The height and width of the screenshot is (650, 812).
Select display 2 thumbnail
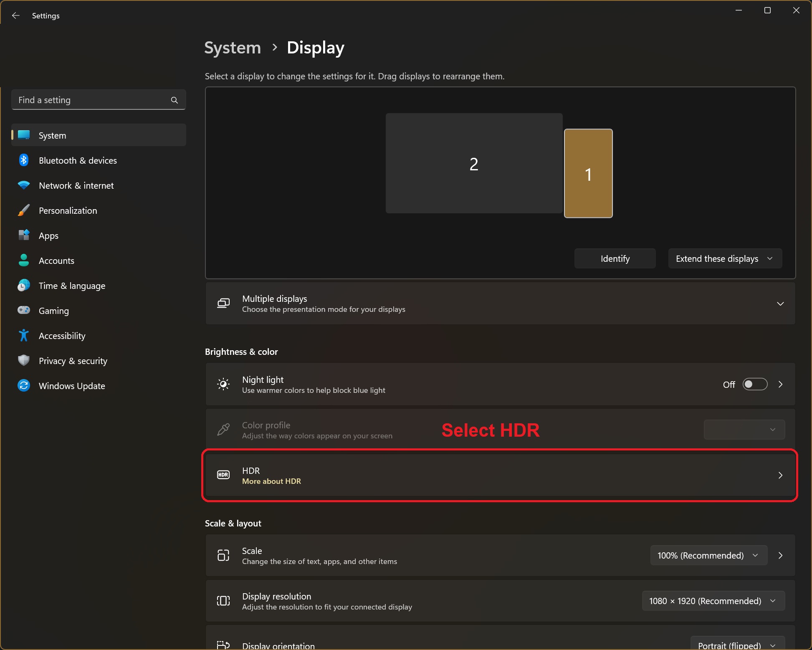coord(473,164)
